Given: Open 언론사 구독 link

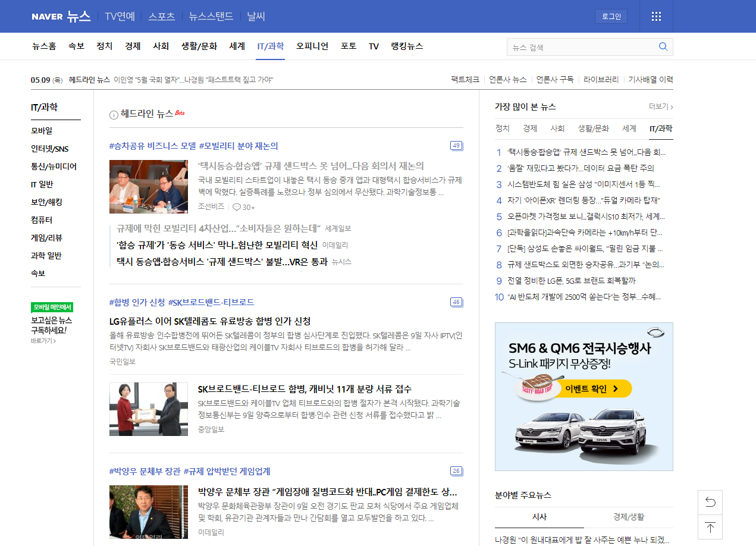Looking at the screenshot, I should [555, 79].
